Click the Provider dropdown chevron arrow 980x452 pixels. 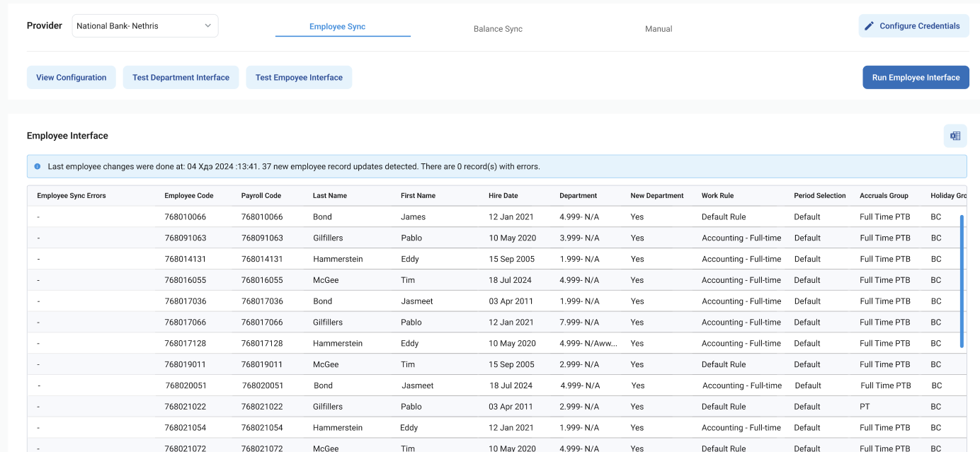coord(208,26)
